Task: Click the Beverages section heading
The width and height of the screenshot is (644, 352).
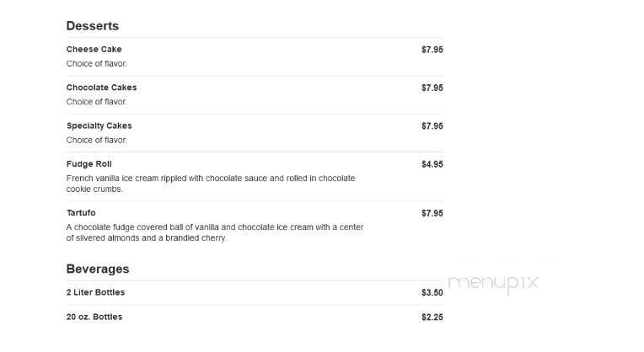Action: tap(97, 269)
